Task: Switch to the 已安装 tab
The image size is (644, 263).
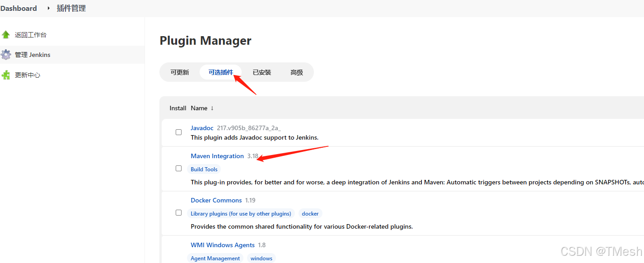Action: point(262,72)
